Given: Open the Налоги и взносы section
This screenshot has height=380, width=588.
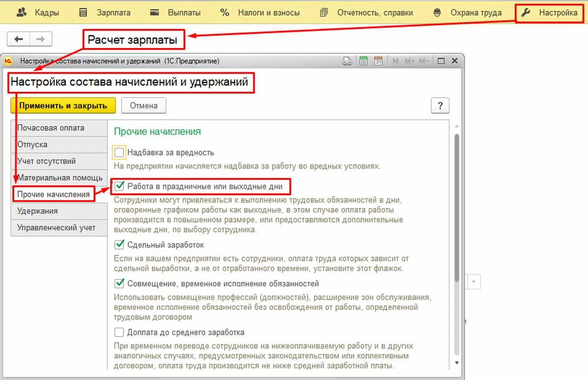Looking at the screenshot, I should (x=260, y=13).
